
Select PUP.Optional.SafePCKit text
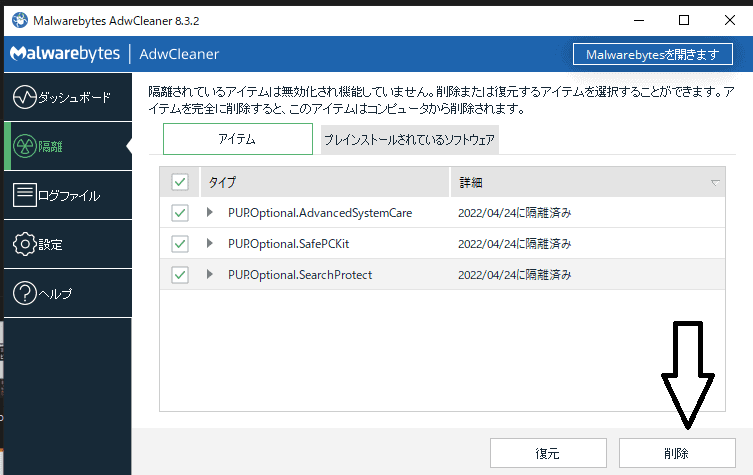coord(289,244)
